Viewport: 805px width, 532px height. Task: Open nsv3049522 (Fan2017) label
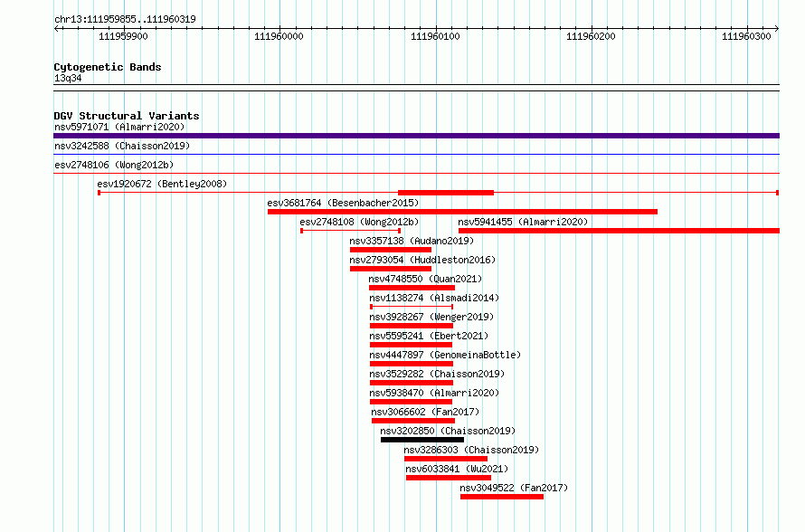click(514, 488)
